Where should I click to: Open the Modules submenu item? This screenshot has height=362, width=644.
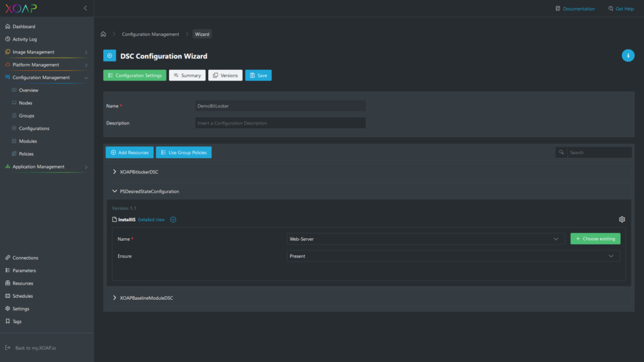[28, 141]
